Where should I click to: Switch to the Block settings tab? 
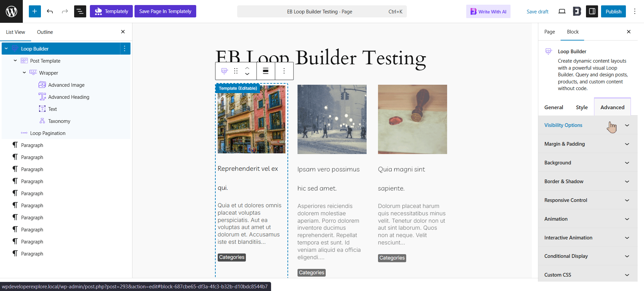click(573, 32)
